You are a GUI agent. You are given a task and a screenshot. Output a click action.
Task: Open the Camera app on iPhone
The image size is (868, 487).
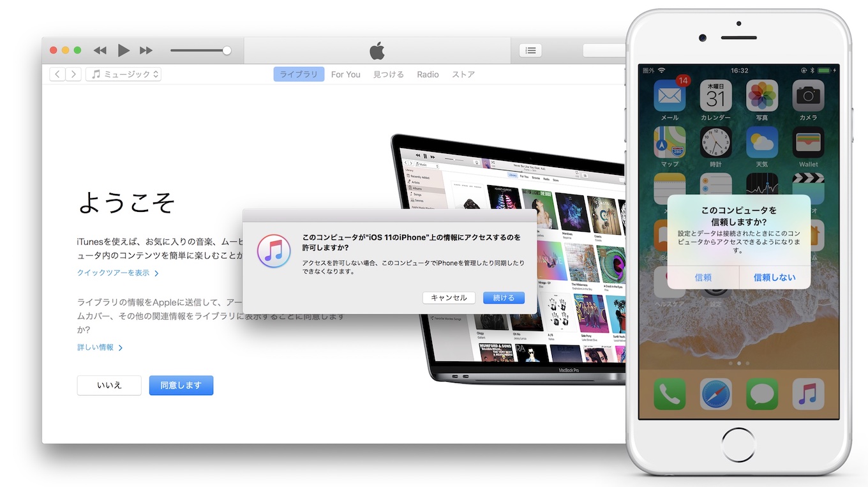808,97
